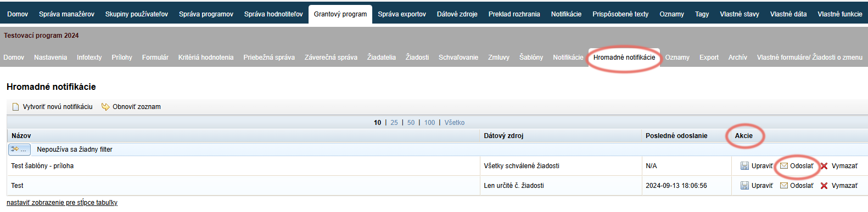This screenshot has width=868, height=212.
Task: Show 100 rows per page
Action: point(429,123)
